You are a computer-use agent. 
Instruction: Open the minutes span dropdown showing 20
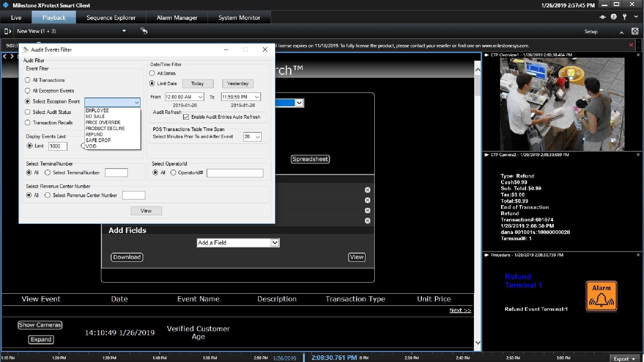point(258,137)
